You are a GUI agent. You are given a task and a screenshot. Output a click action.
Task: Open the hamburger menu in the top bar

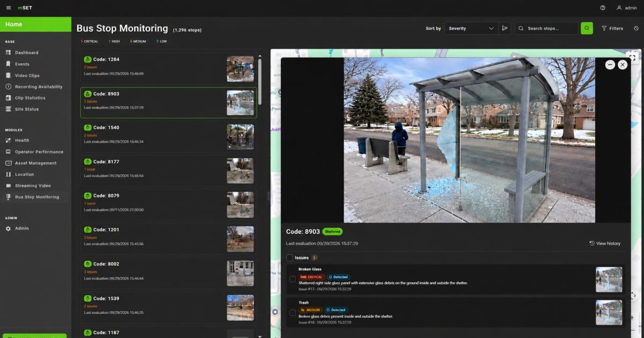point(8,8)
